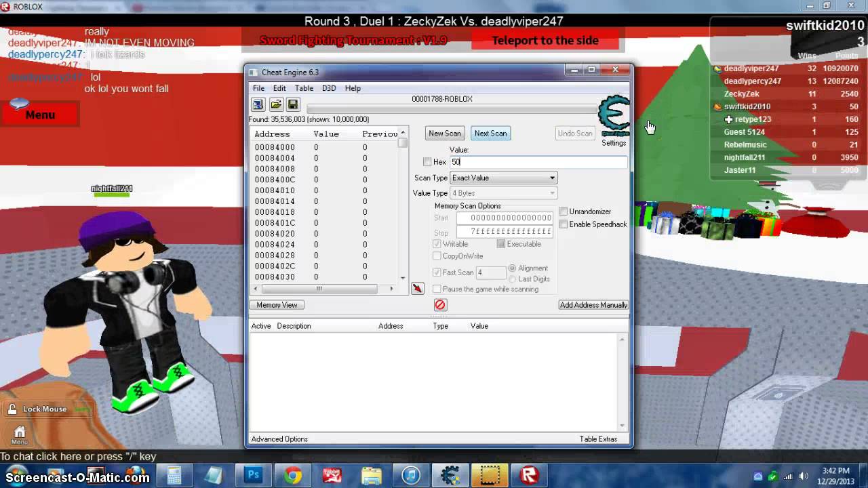Image resolution: width=868 pixels, height=488 pixels.
Task: Toggle the CopyOnWrite checkbox
Action: click(x=437, y=256)
